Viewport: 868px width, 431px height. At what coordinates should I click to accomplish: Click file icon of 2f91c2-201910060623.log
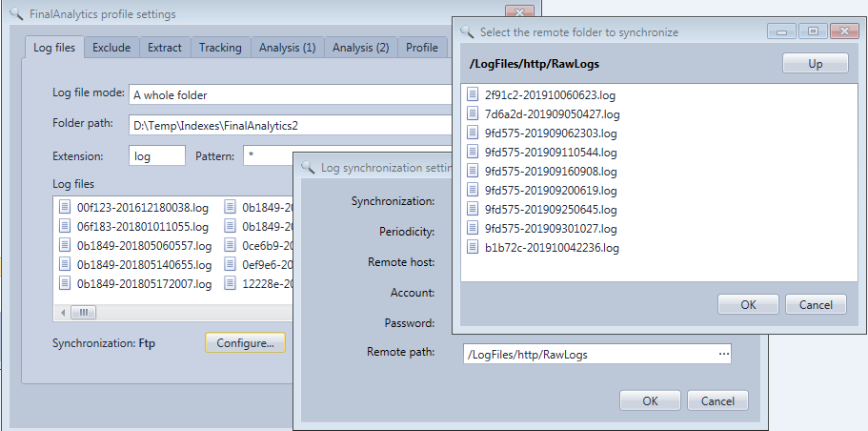473,94
